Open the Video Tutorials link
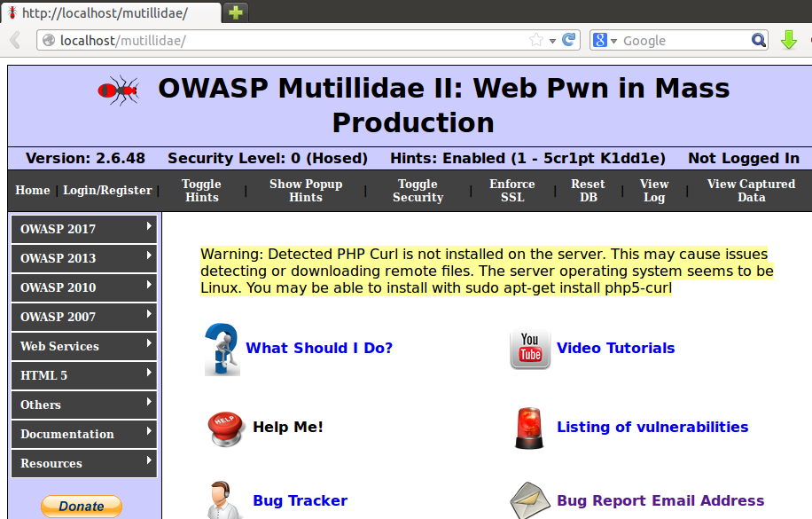This screenshot has height=519, width=812. [616, 348]
